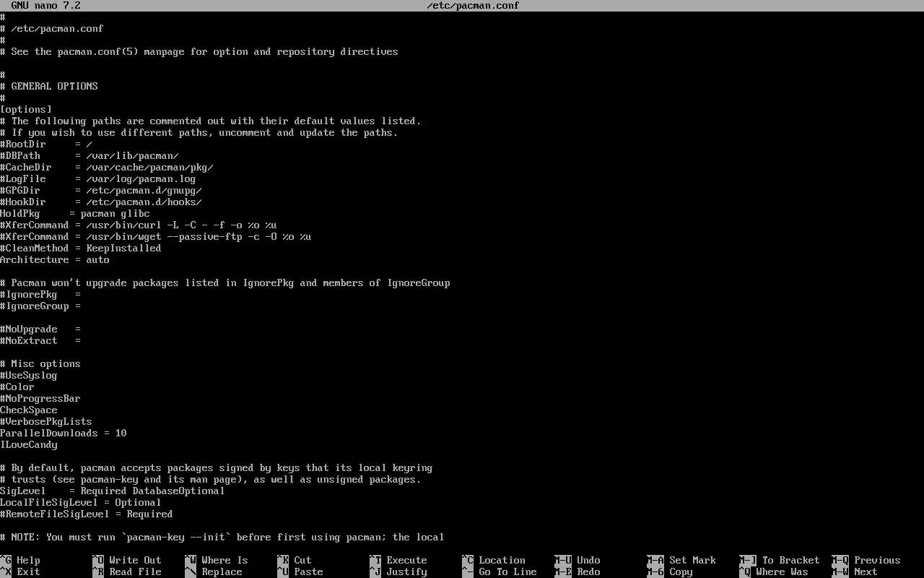Click the 'trusts (see pacman-key' comment line

(211, 479)
